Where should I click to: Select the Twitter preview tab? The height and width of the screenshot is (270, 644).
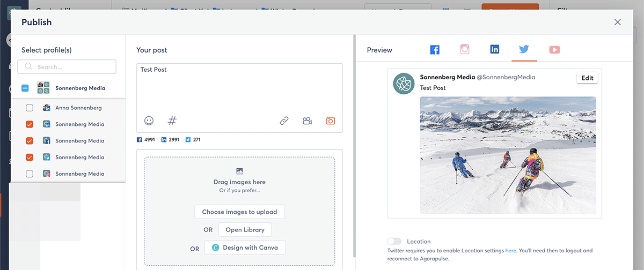click(x=524, y=50)
